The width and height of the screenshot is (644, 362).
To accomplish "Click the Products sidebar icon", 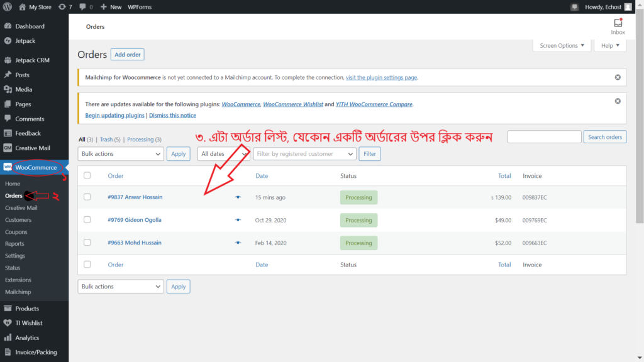I will click(x=8, y=308).
